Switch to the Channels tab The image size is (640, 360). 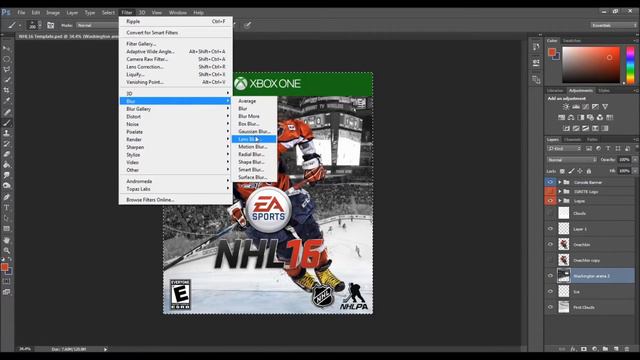(x=572, y=140)
